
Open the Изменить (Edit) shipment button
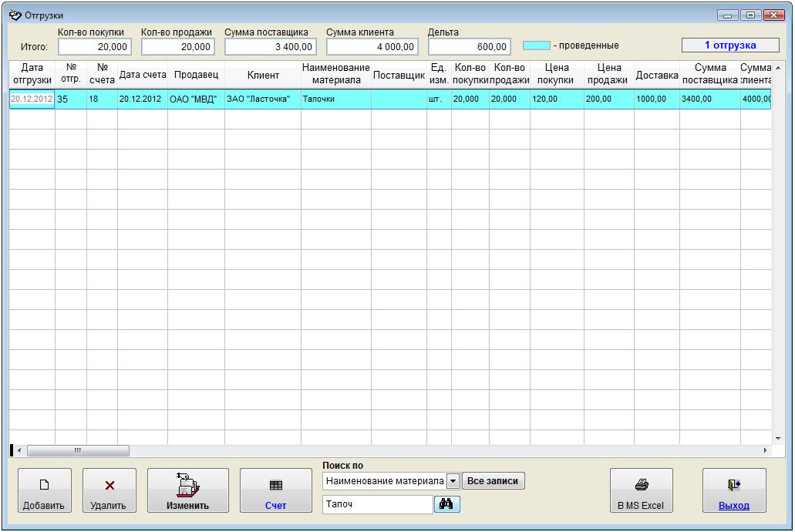(187, 490)
